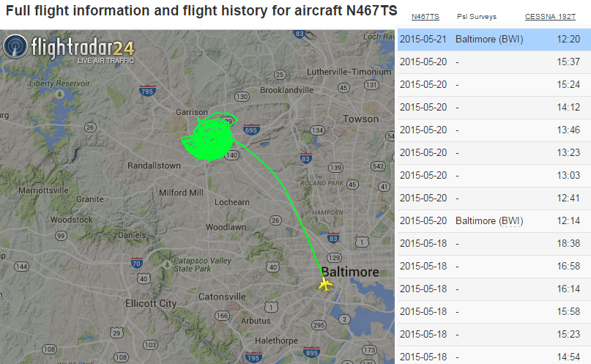Select the 2015-05-20 Baltimore (BWI) 12:14 flight
Viewport: 591px width, 364px height.
click(494, 220)
